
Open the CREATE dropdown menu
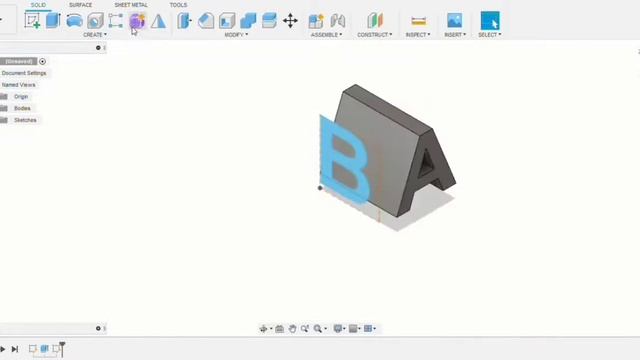(x=95, y=35)
